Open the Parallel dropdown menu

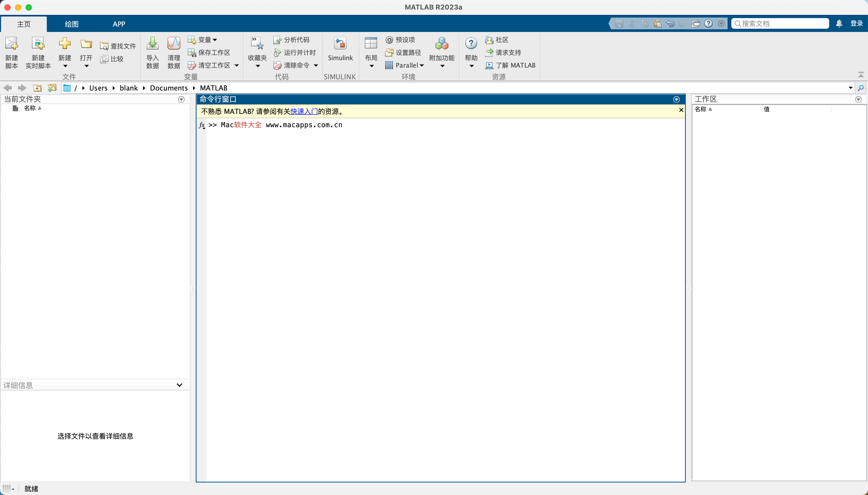422,65
